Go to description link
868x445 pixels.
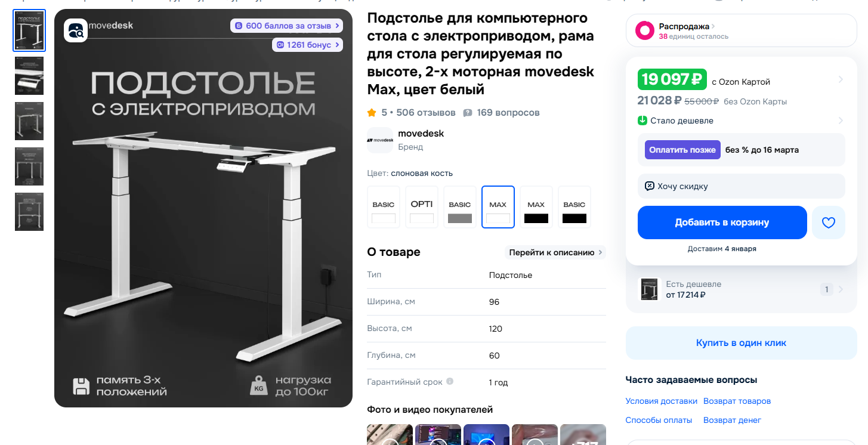tap(555, 252)
